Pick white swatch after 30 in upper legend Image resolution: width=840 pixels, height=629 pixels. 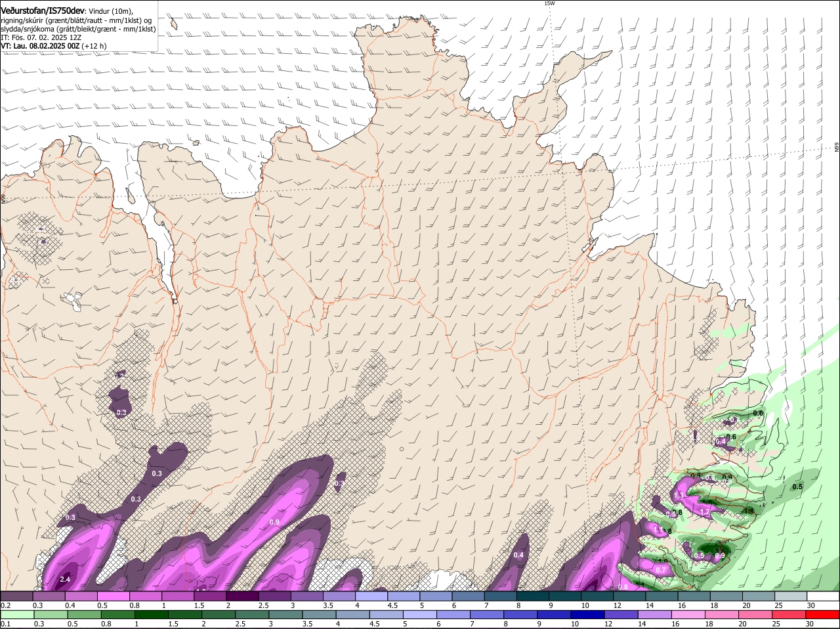click(824, 596)
